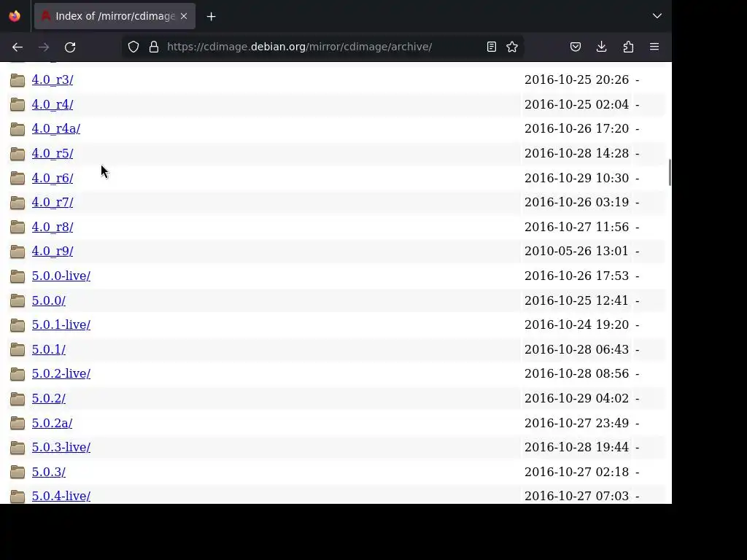Open the 5.0.3/ directory
Viewport: 747px width, 560px height.
[x=49, y=472]
